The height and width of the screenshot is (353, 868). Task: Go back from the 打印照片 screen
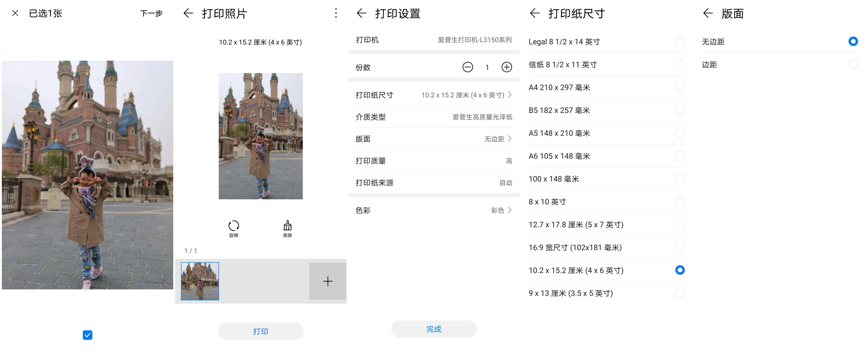(188, 13)
